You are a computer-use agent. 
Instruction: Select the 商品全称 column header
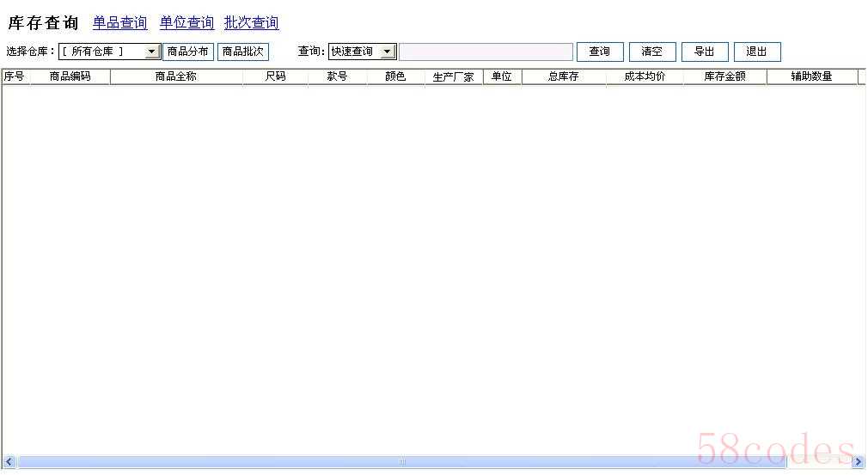pos(176,76)
